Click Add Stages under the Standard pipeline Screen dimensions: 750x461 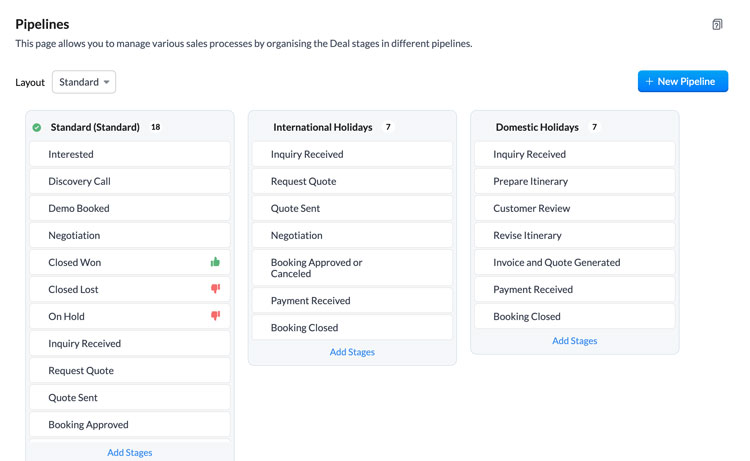click(130, 452)
